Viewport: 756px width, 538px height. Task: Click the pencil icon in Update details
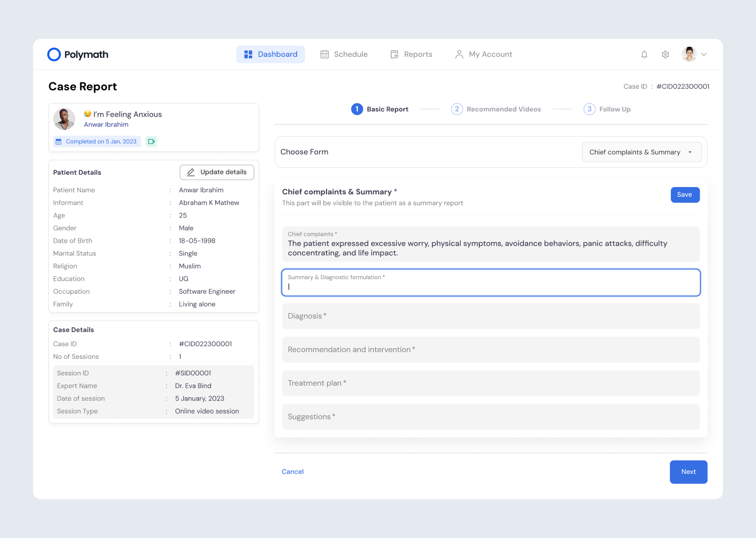point(191,172)
